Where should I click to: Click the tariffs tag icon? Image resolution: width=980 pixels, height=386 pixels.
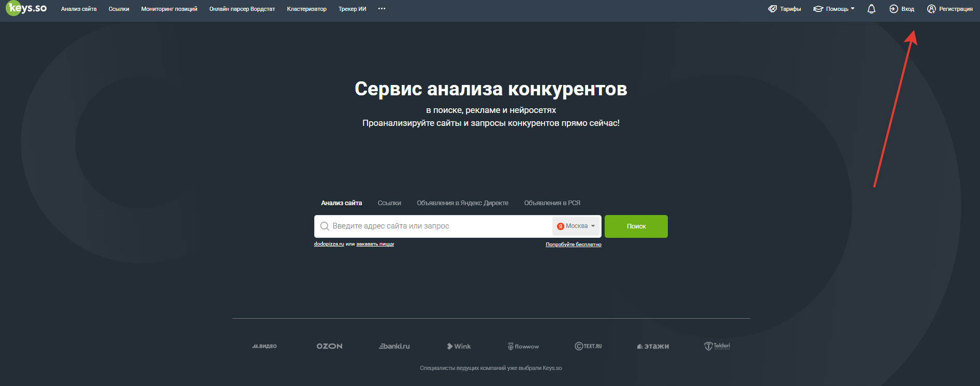[x=772, y=9]
